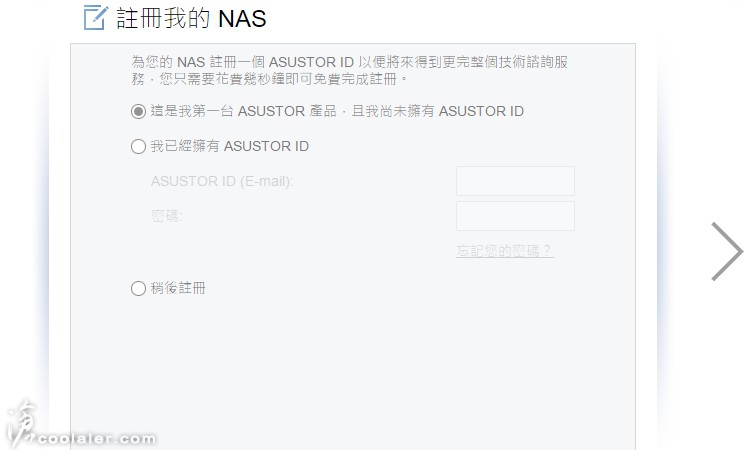Click the word NAS in the page title

click(x=242, y=19)
